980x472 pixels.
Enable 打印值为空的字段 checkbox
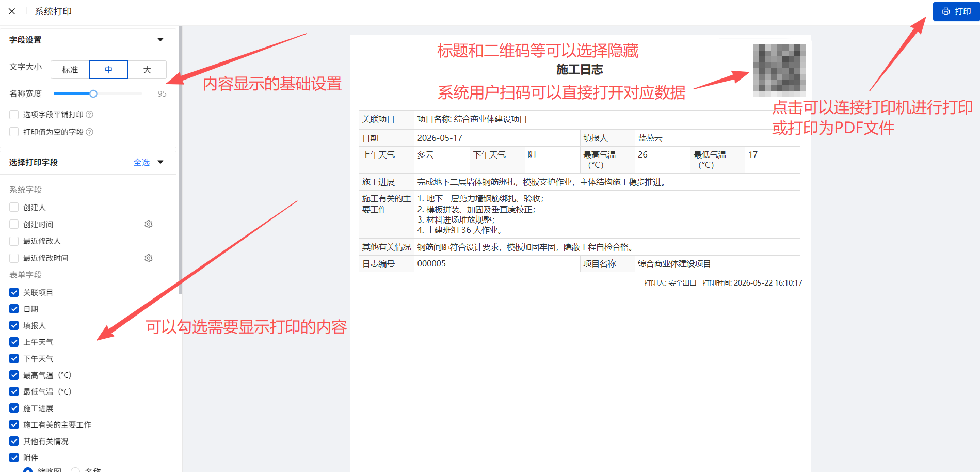point(14,132)
